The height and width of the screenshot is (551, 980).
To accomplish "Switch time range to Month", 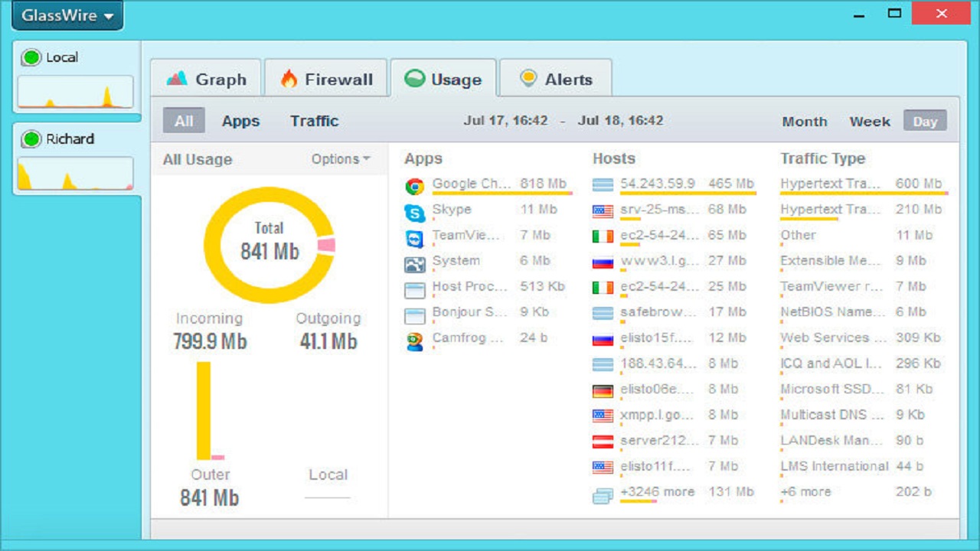I will point(805,121).
